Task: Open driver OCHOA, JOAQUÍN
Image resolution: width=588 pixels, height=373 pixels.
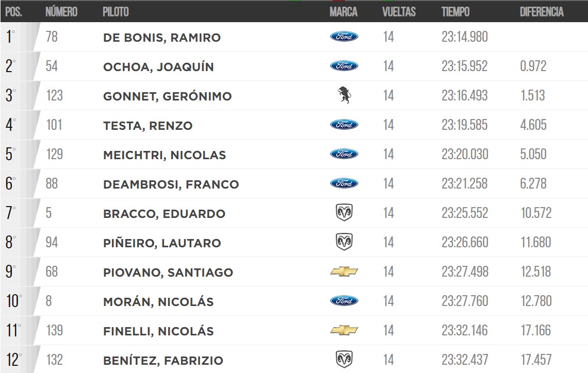Action: click(x=159, y=66)
